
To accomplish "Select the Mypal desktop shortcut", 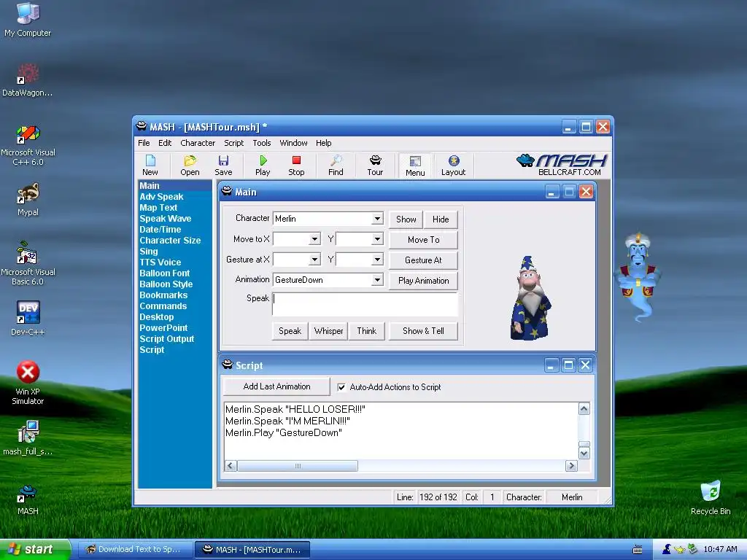I will pos(28,200).
